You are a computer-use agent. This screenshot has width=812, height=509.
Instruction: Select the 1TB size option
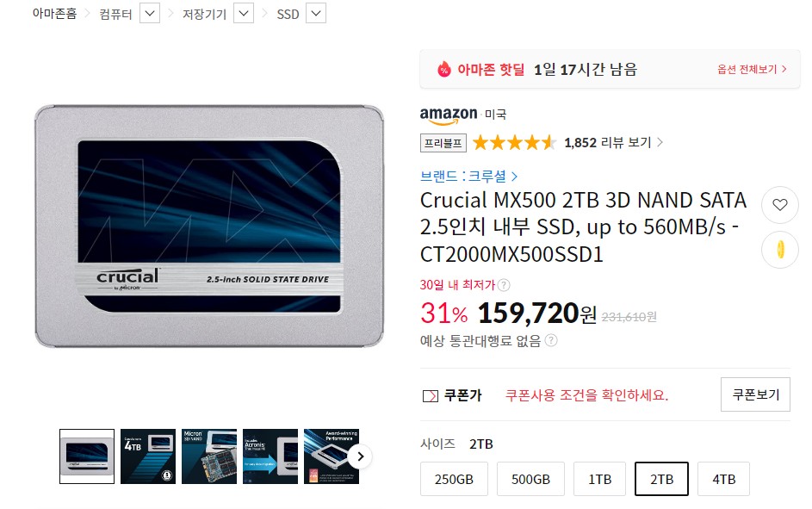(599, 479)
